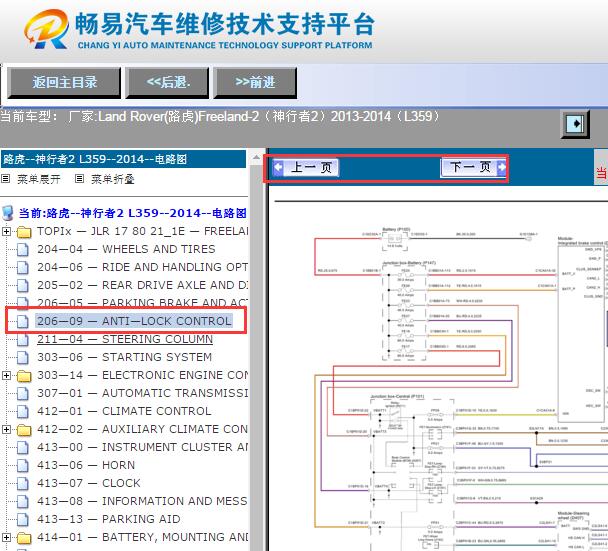Viewport: 608px width, 551px height.
Task: Open 211-04 Steering Column link
Action: tap(125, 339)
